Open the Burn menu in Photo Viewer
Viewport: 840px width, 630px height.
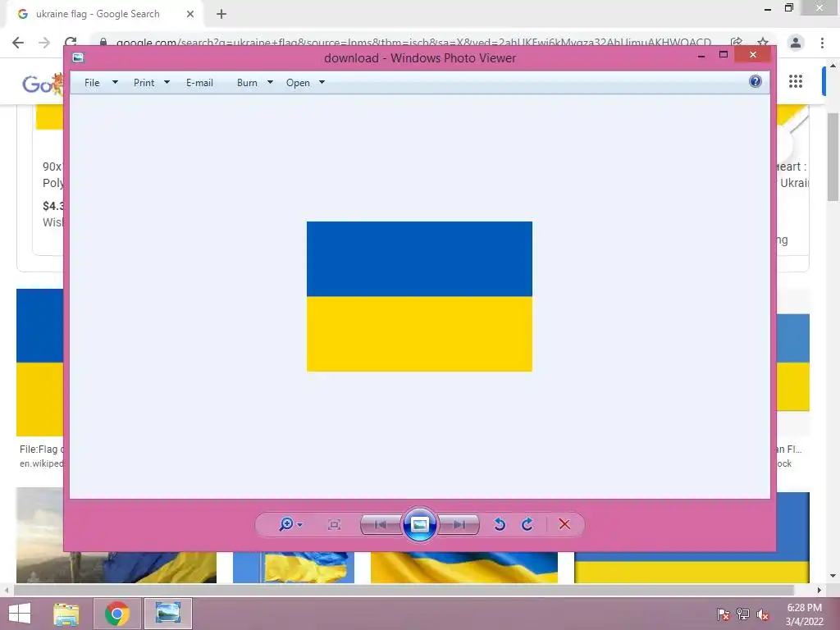pyautogui.click(x=247, y=83)
